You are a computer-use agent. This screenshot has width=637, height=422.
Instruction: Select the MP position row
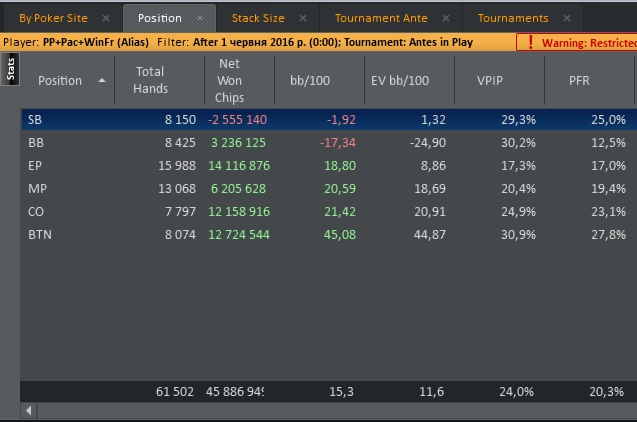pos(329,188)
